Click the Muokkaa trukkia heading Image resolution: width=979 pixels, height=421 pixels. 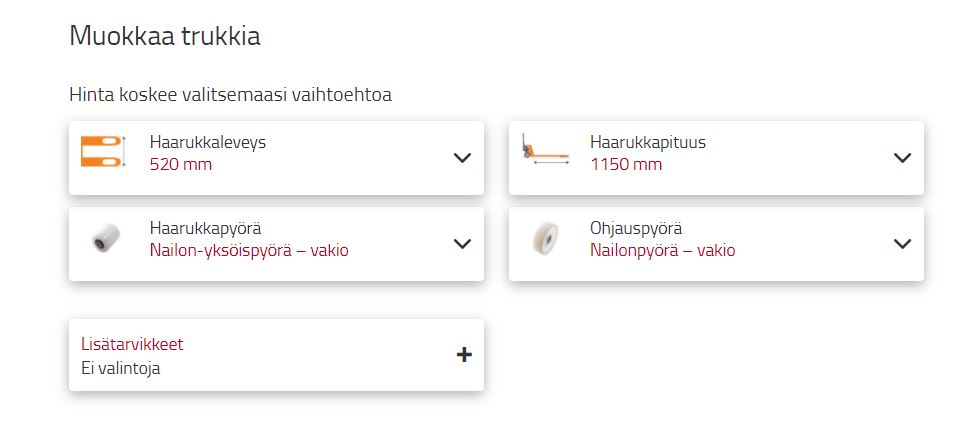[x=165, y=37]
